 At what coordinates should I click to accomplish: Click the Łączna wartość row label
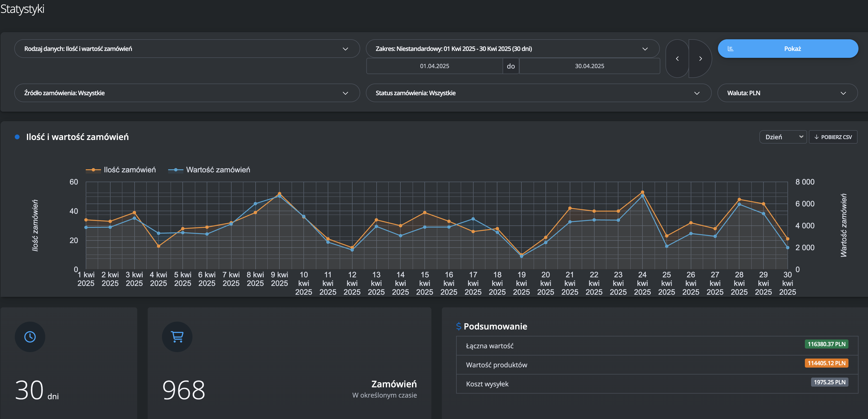click(x=490, y=346)
